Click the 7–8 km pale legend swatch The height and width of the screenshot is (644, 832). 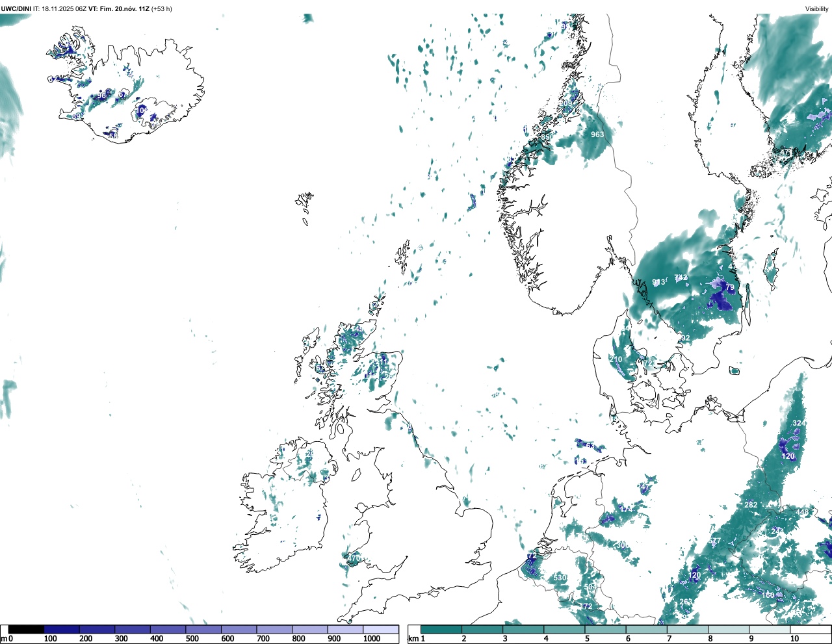688,629
